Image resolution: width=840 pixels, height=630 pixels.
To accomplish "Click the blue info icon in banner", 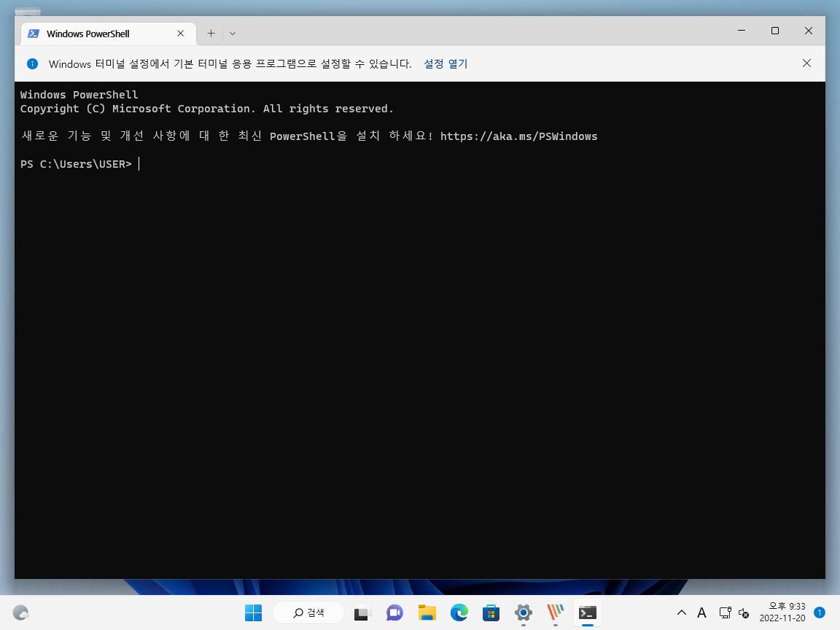I will point(32,63).
